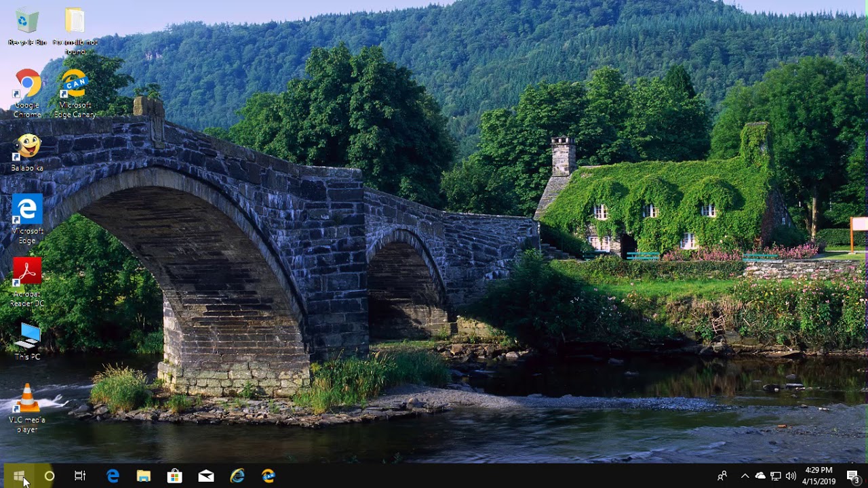Select the Microsoft Edge desktop shortcut
The width and height of the screenshot is (868, 488).
[x=27, y=210]
